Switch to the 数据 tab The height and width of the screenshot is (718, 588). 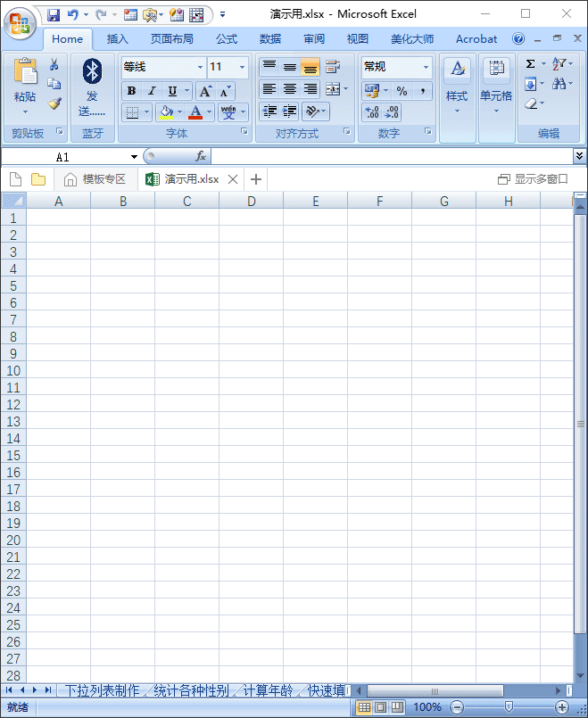click(x=270, y=39)
